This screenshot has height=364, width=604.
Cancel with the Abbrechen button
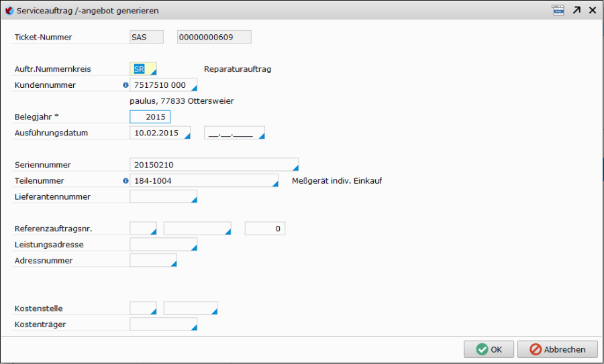[558, 349]
